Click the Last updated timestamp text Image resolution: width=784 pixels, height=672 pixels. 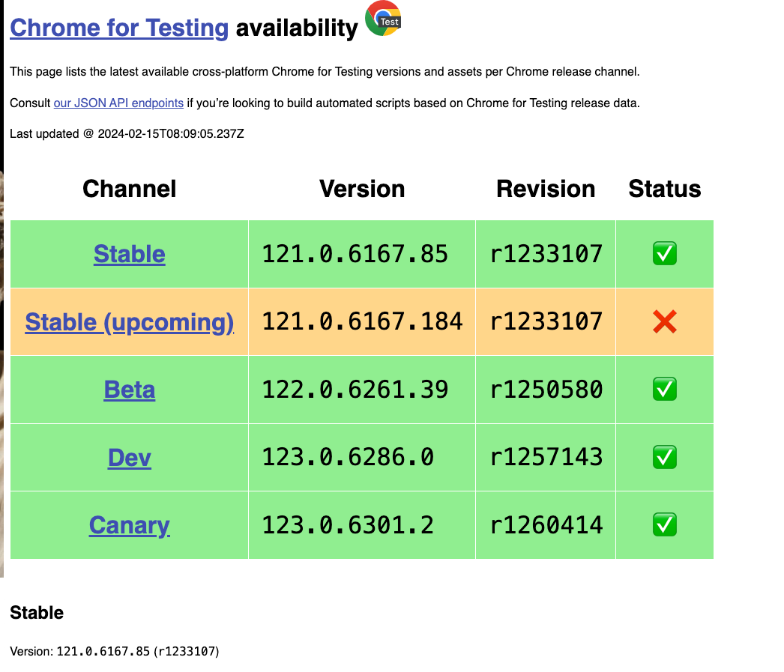pos(127,134)
